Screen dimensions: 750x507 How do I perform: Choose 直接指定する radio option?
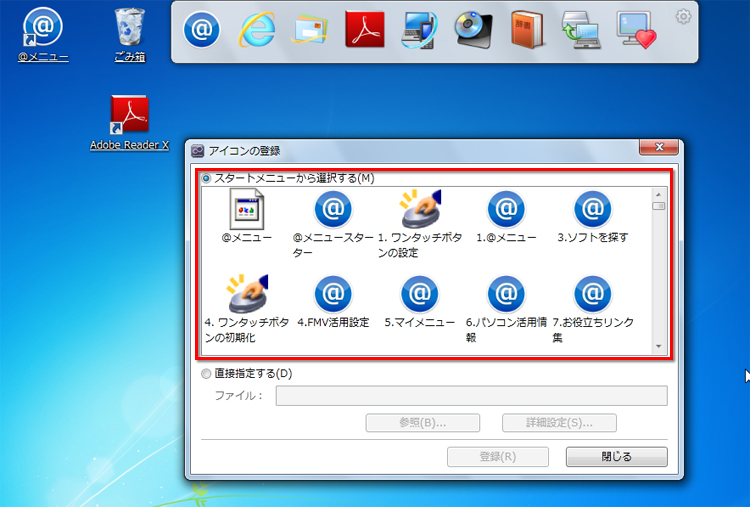tap(206, 374)
